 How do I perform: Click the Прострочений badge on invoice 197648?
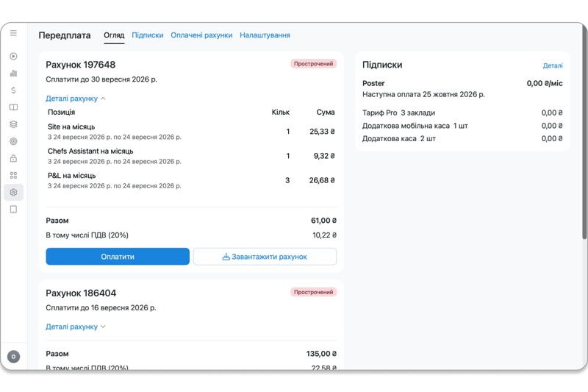tap(314, 64)
